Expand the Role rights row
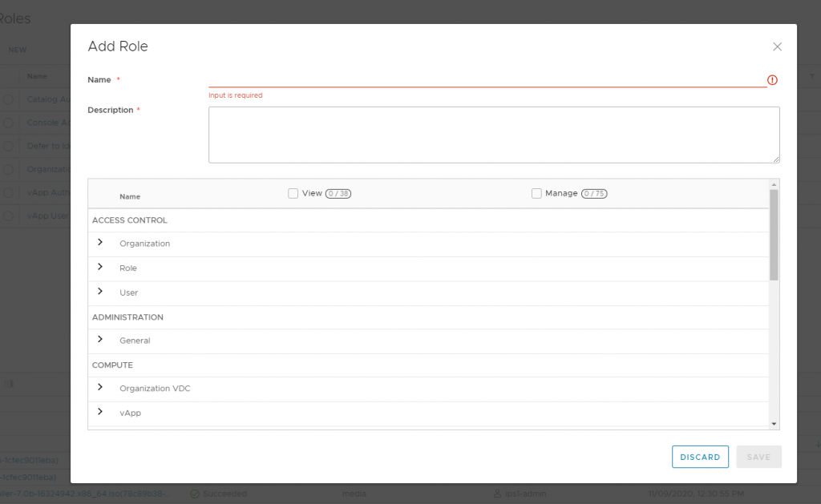 [100, 267]
